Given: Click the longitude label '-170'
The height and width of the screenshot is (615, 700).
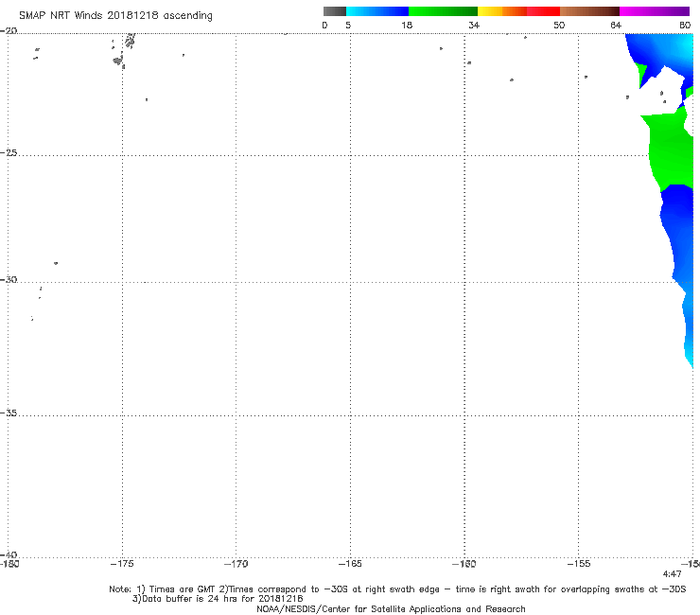Looking at the screenshot, I should click(236, 564).
